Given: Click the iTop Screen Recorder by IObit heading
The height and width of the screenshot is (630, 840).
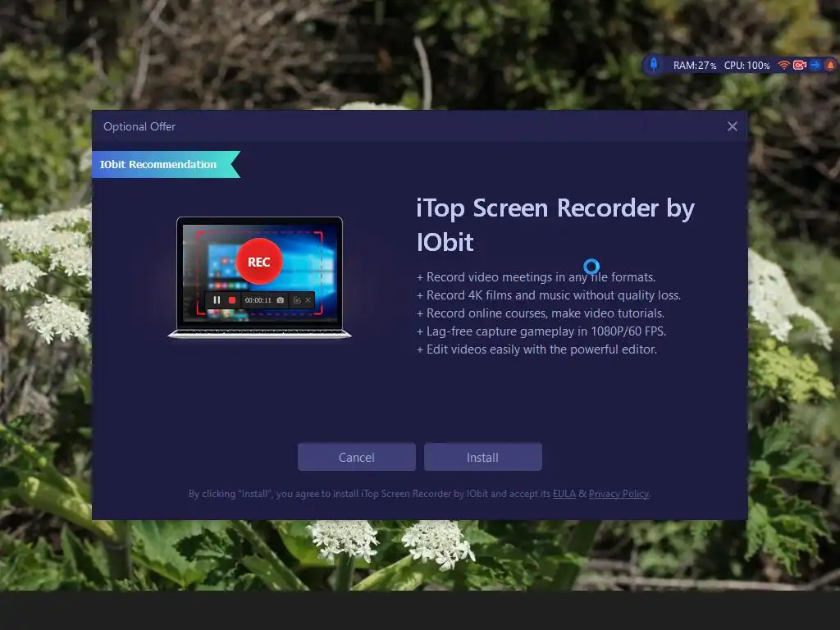Looking at the screenshot, I should pyautogui.click(x=555, y=225).
